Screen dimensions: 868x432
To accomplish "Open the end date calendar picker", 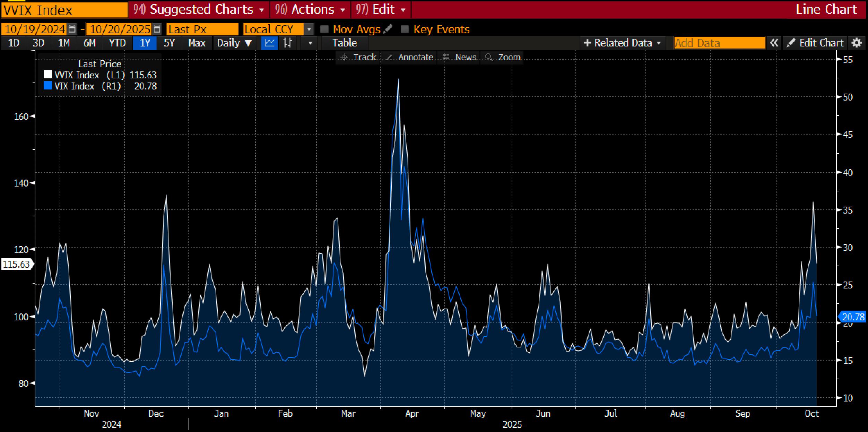I will (x=157, y=29).
